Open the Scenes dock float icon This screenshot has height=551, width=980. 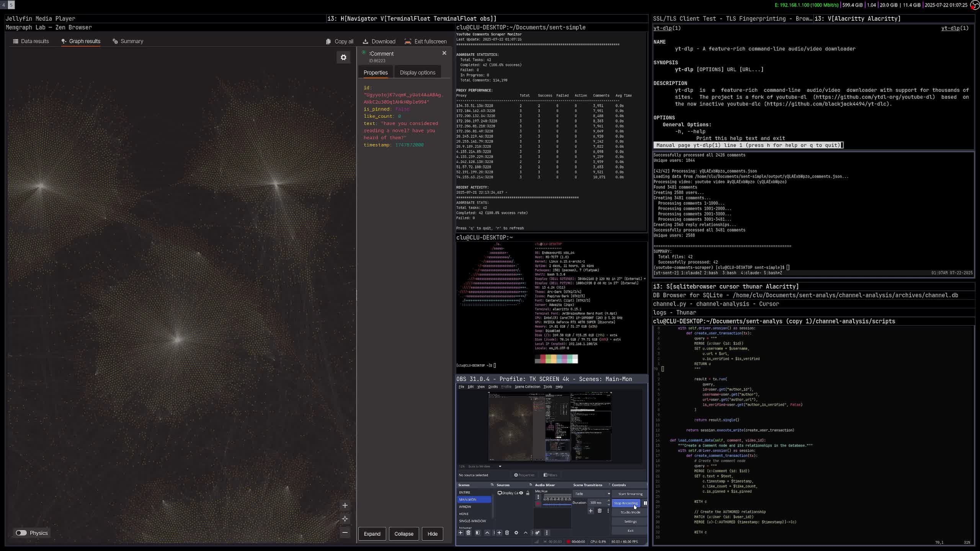pyautogui.click(x=492, y=485)
